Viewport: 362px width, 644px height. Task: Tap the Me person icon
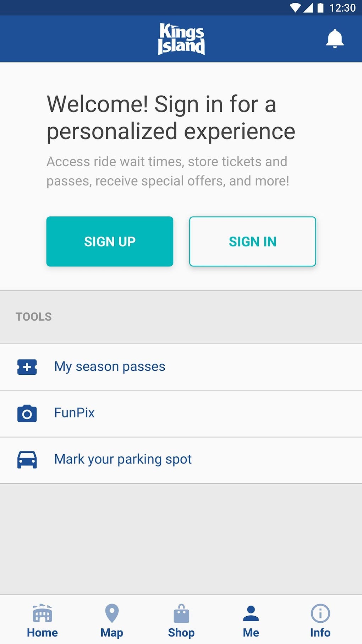251,613
